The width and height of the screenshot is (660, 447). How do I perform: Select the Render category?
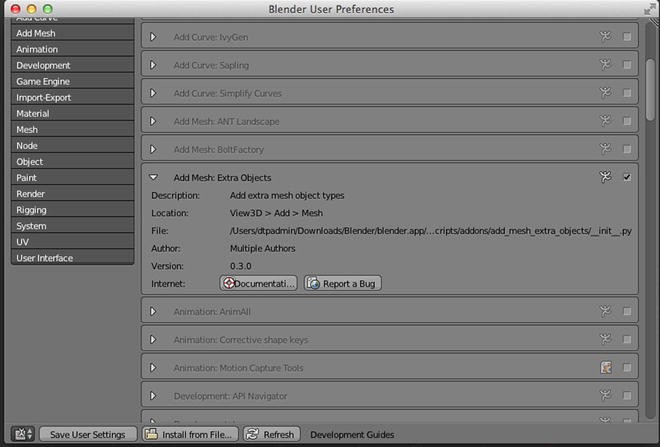click(x=72, y=193)
